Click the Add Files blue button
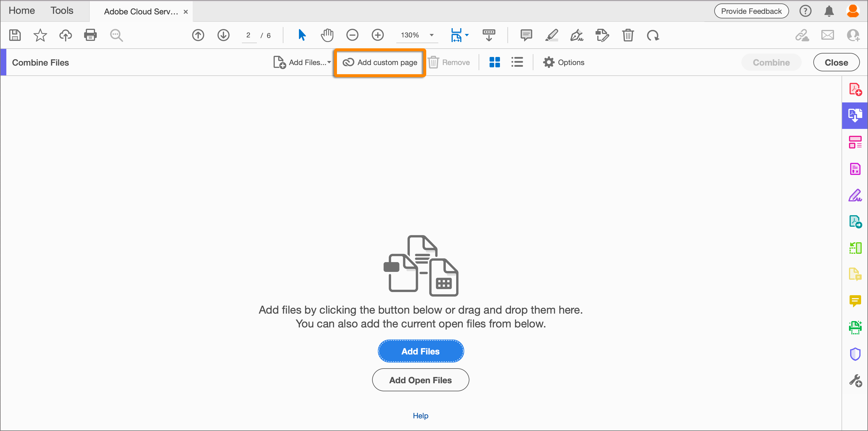Screen dimensions: 868x431 point(421,351)
